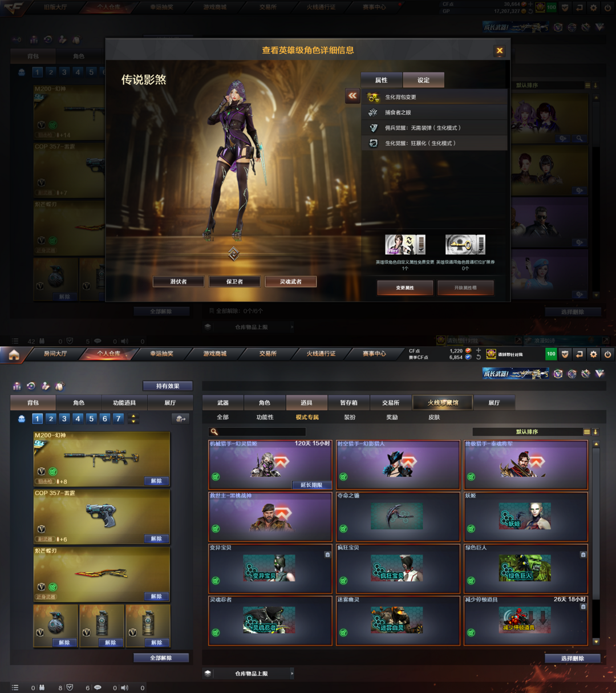616x693 pixels.
Task: Select the 生化觉醒：狂暴化 setting row
Action: (x=435, y=143)
